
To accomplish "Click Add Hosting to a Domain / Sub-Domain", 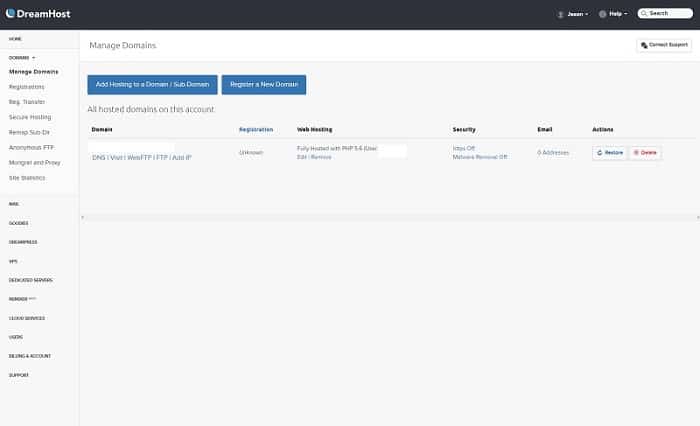I will [x=152, y=84].
